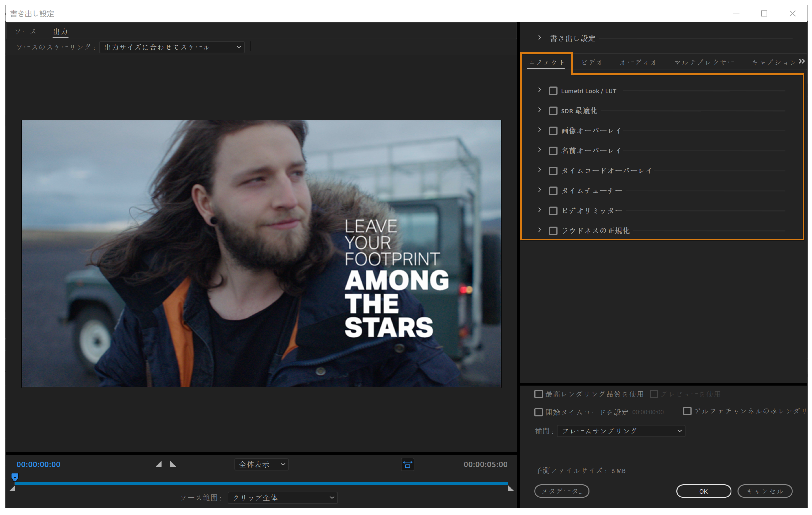Click the Set Out Point triangle icon
This screenshot has width=812, height=515.
pyautogui.click(x=173, y=464)
